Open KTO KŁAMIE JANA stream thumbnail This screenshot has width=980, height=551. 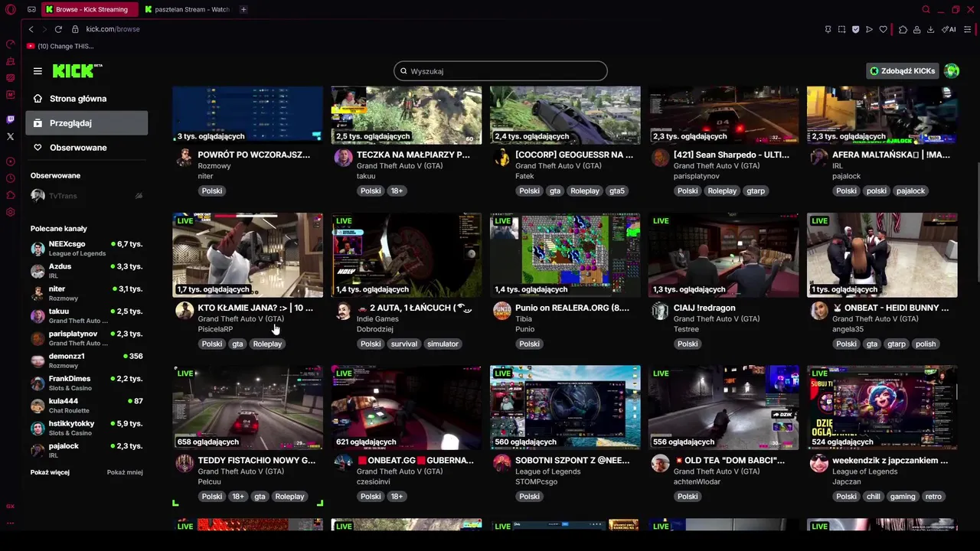coord(248,255)
